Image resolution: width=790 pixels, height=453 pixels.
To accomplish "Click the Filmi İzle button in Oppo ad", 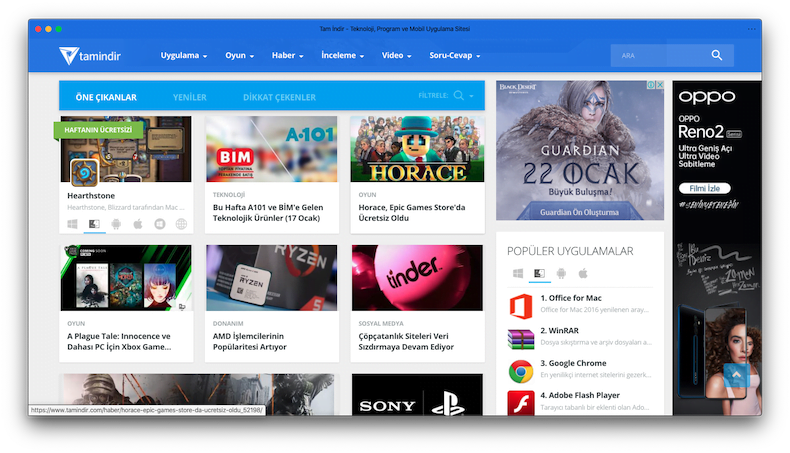I will pyautogui.click(x=704, y=188).
